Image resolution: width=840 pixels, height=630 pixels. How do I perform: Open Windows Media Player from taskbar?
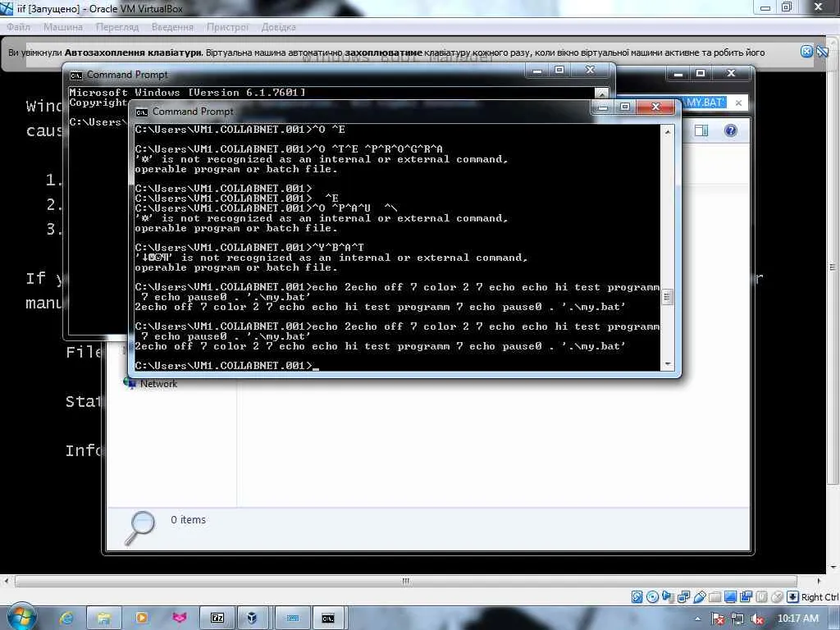coord(141,618)
